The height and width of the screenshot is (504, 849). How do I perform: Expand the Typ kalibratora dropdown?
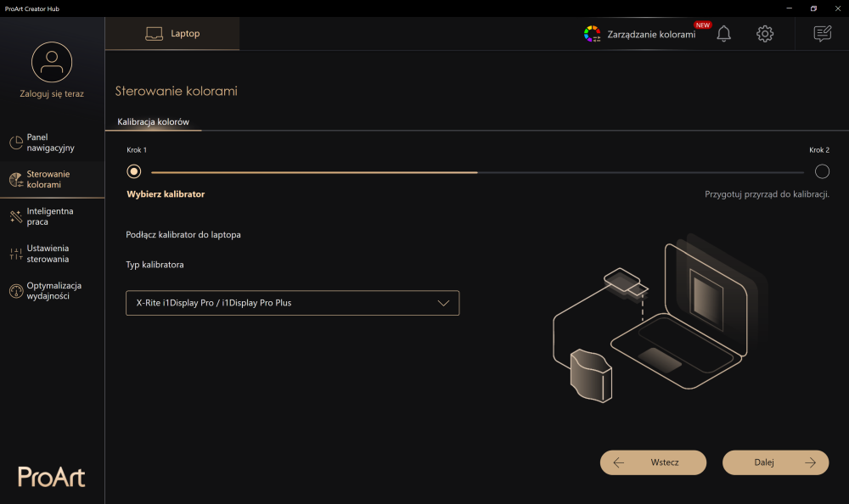pos(292,303)
